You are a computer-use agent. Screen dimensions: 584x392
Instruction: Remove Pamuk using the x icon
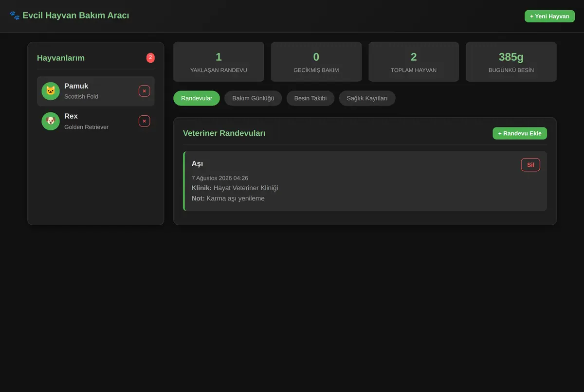click(144, 91)
